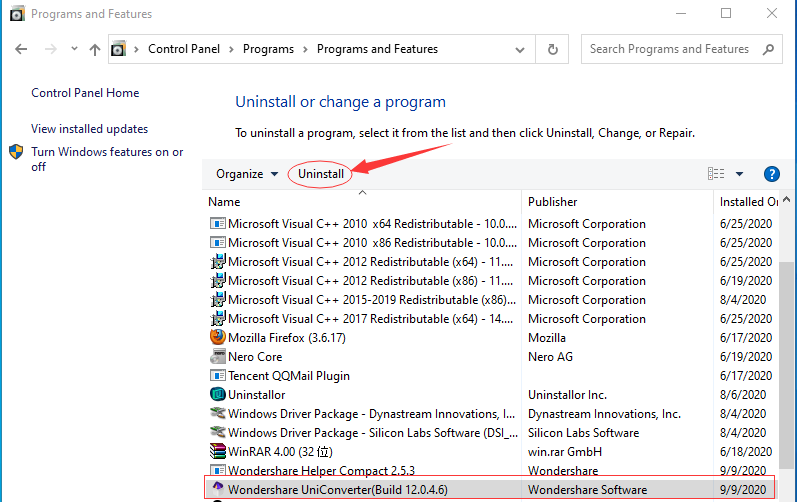Viewport: 797px width, 502px height.
Task: Click the WinRAR 4.00 icon
Action: point(218,451)
